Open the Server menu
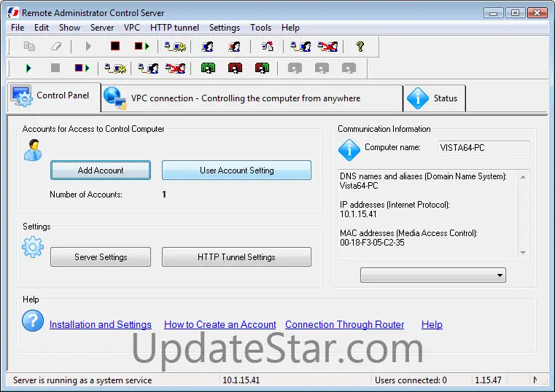 pyautogui.click(x=102, y=28)
